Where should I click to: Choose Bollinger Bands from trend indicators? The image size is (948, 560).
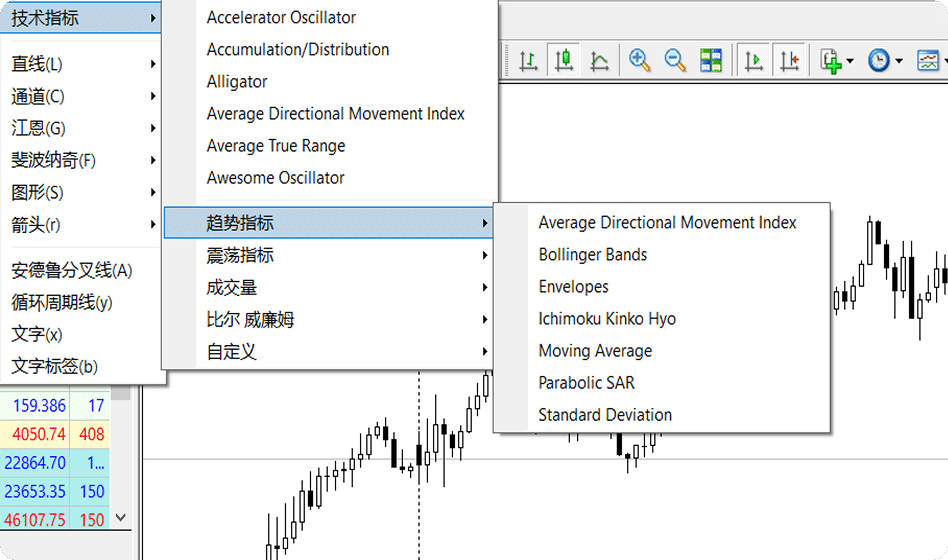593,255
